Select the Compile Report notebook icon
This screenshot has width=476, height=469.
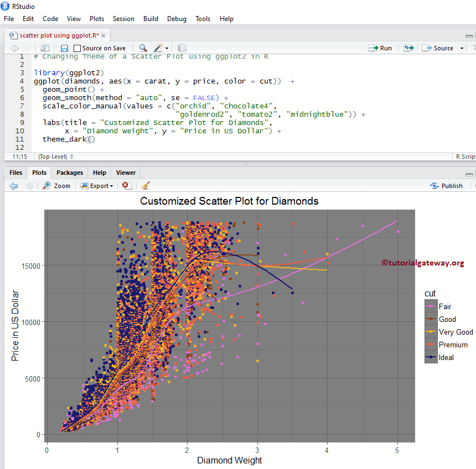pyautogui.click(x=182, y=48)
